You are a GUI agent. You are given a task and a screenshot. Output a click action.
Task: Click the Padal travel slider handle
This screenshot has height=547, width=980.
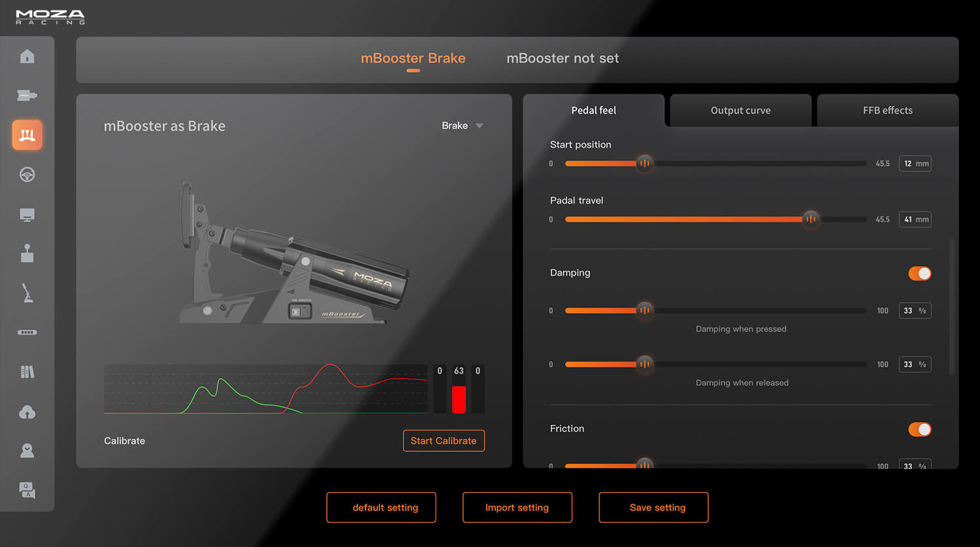pos(811,219)
